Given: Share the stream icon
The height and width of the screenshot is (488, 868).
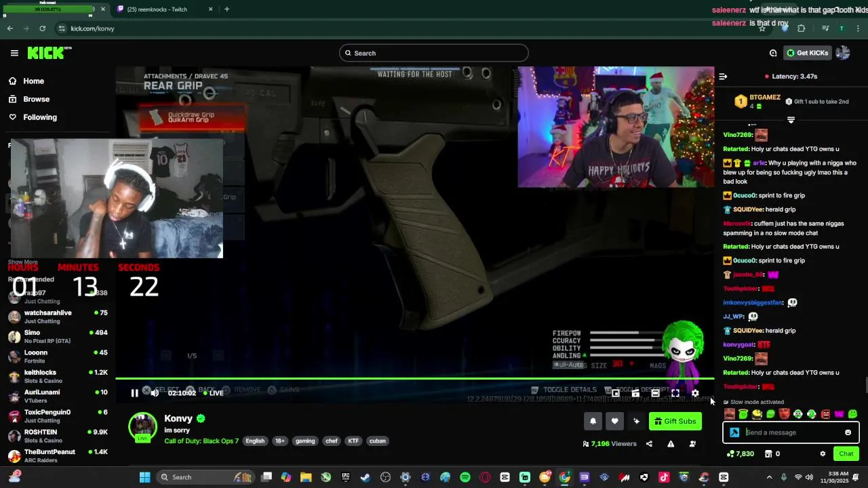Looking at the screenshot, I should pyautogui.click(x=649, y=444).
